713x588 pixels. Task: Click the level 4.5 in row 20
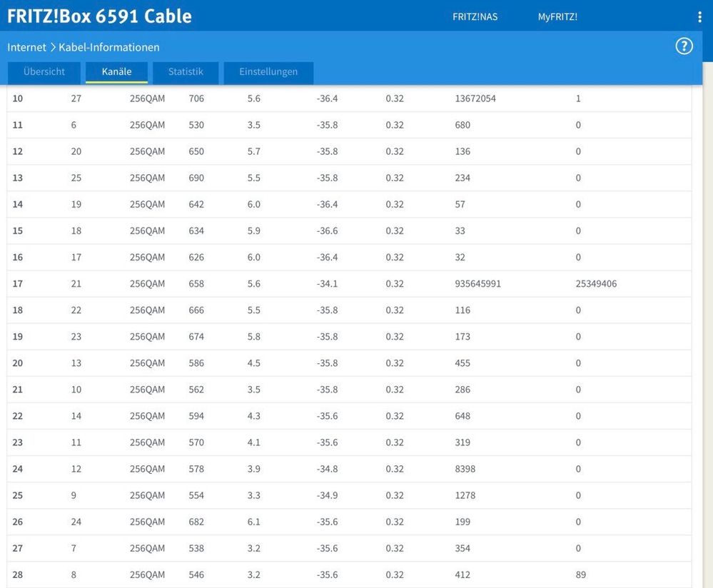254,363
